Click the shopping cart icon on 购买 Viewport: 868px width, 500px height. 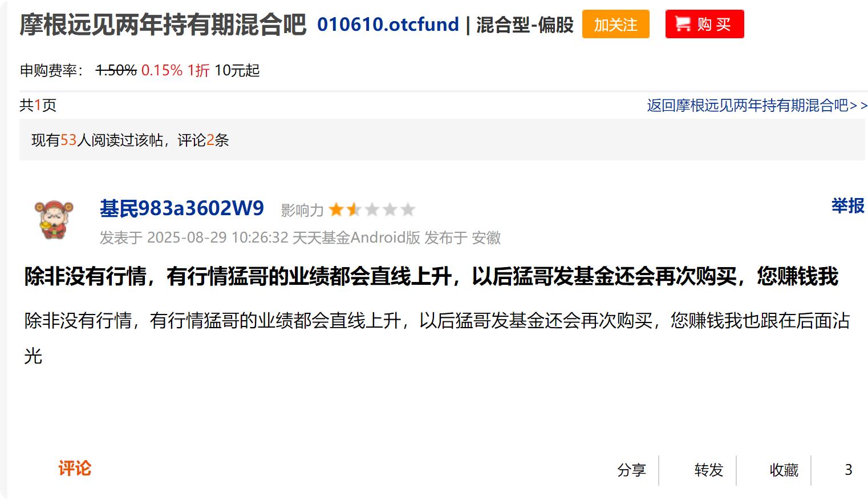(x=683, y=24)
